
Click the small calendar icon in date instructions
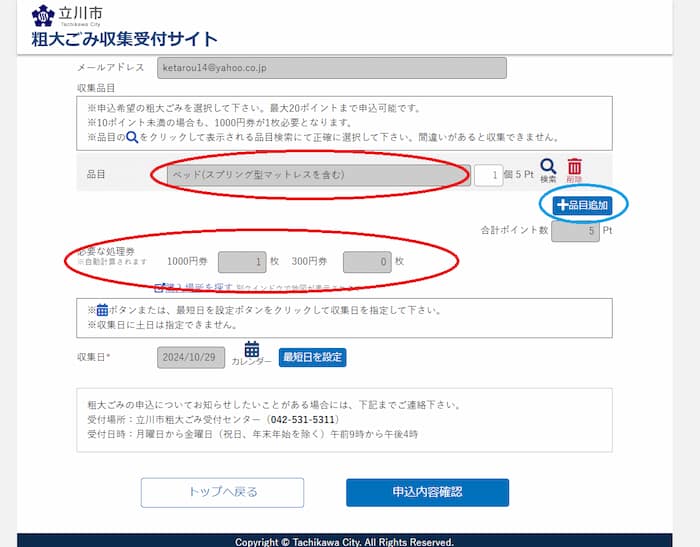click(x=102, y=310)
